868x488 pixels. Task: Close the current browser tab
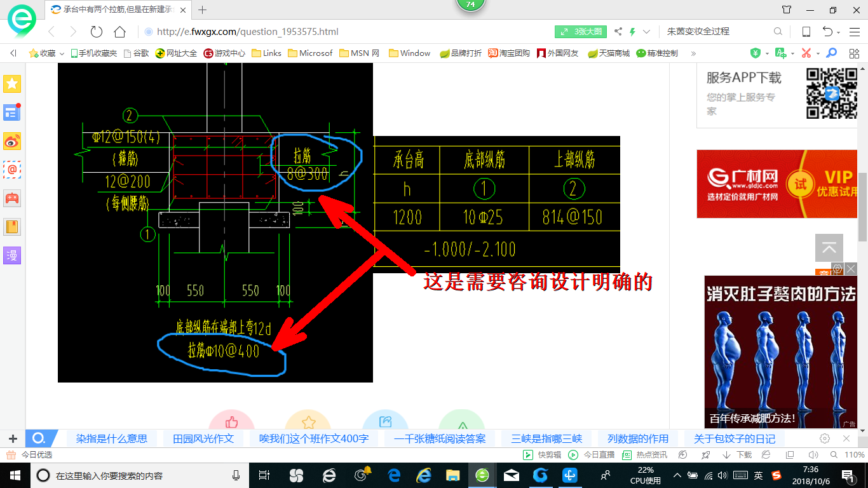[x=183, y=10]
